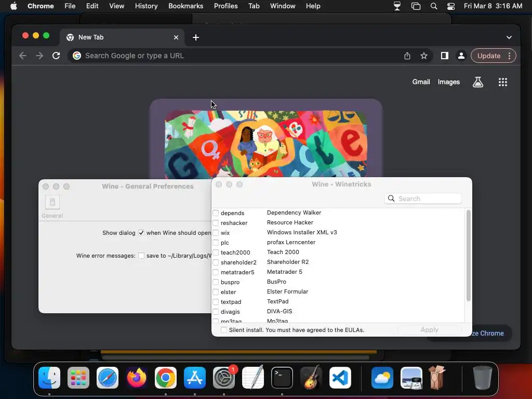Uncheck Show dialog when Wine should open

141,233
